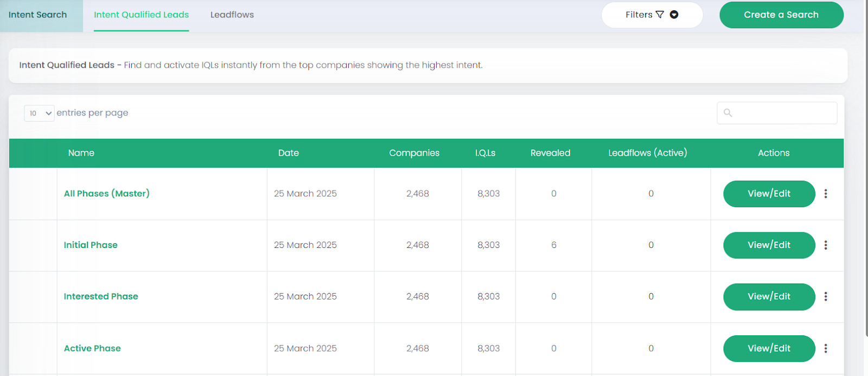Sort table by the Companies column header
This screenshot has height=376, width=868.
click(414, 153)
